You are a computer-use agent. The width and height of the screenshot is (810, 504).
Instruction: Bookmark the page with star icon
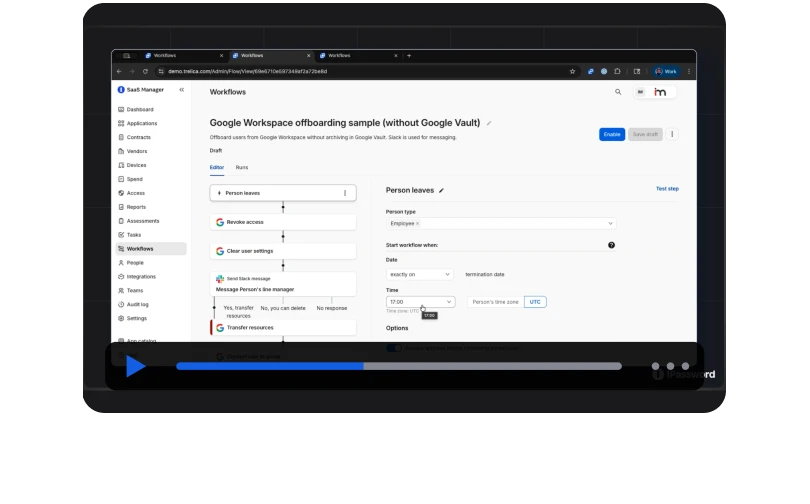[572, 72]
